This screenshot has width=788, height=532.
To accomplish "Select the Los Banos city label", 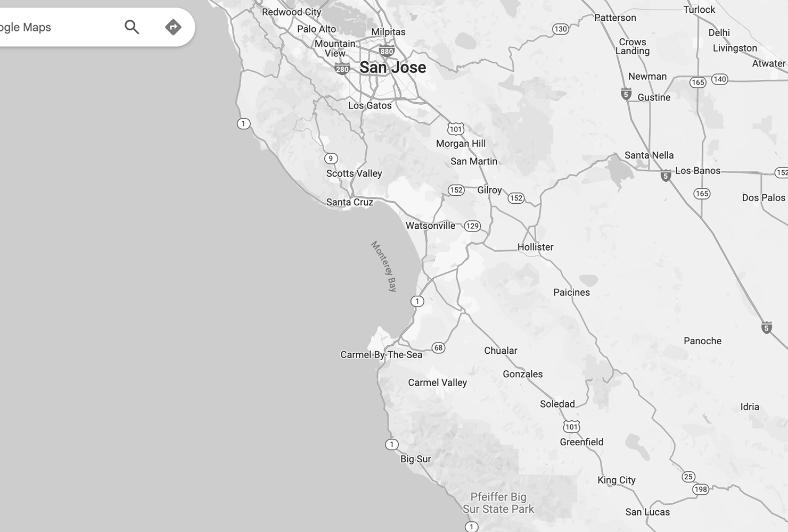I will (x=697, y=171).
